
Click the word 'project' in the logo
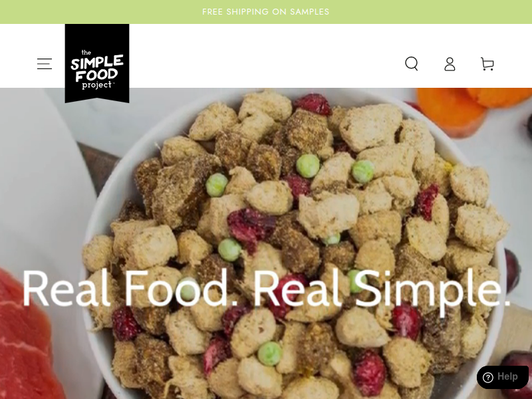click(x=97, y=85)
